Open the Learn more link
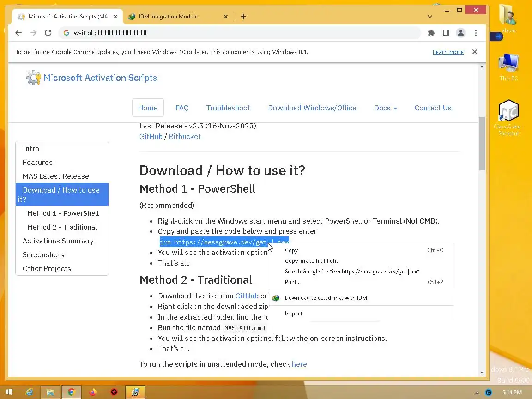The width and height of the screenshot is (532, 399). pos(448,52)
